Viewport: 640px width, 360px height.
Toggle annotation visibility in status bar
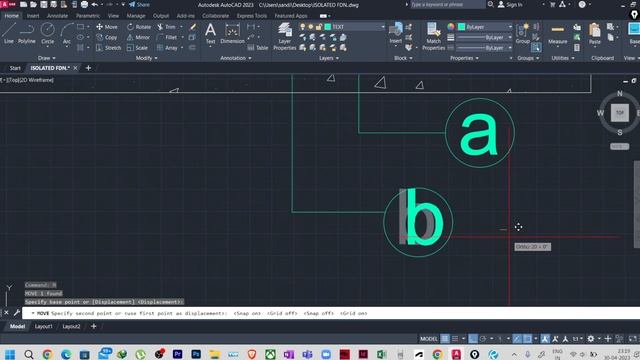pos(545,338)
